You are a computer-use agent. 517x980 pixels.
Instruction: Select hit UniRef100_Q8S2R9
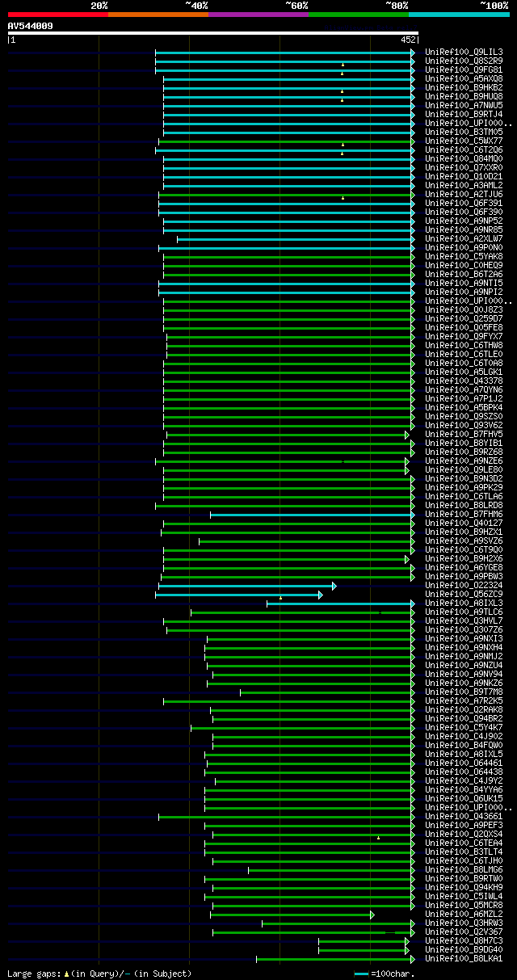click(464, 61)
